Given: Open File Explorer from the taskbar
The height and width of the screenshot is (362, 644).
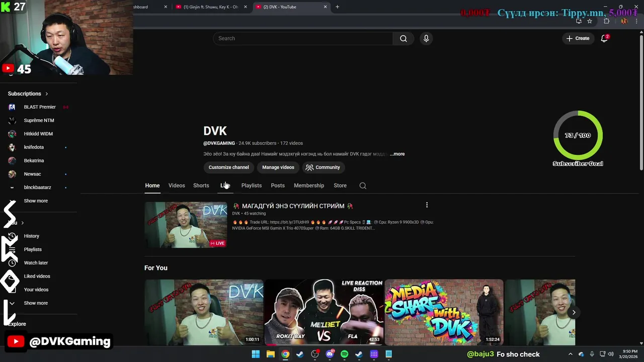Looking at the screenshot, I should [x=270, y=354].
